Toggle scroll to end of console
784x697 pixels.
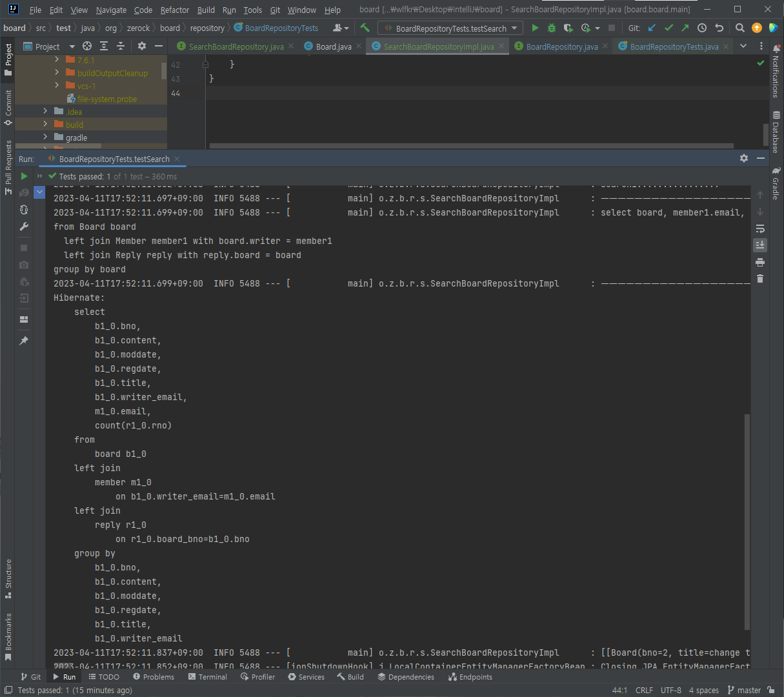tap(760, 245)
